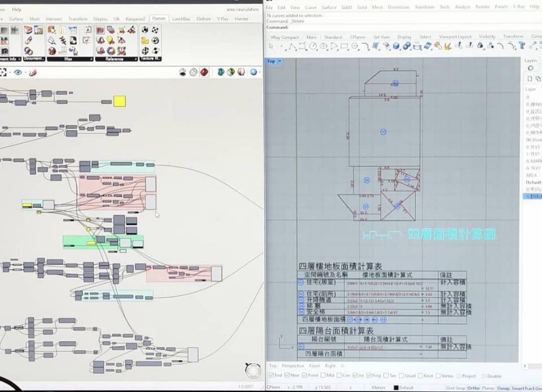The height and width of the screenshot is (392, 542).
Task: Click the Layers panel color wheel icon
Action: click(x=531, y=68)
